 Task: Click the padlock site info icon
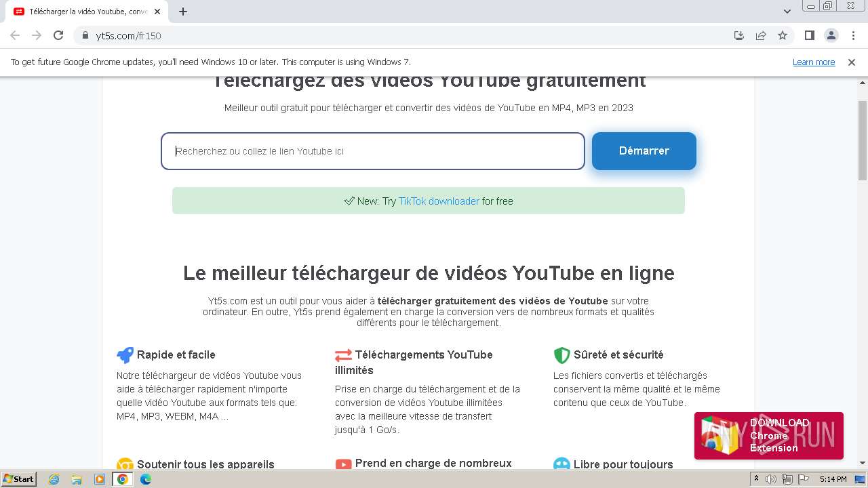[x=85, y=35]
